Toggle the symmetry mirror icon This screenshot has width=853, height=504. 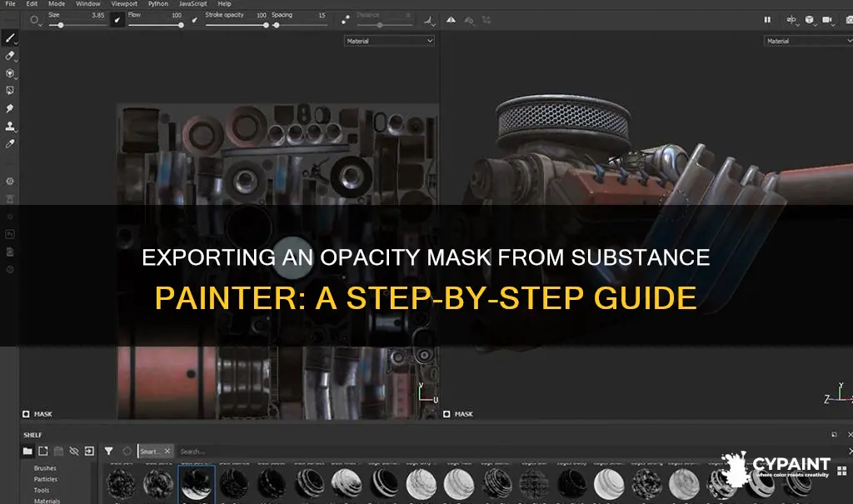point(451,20)
